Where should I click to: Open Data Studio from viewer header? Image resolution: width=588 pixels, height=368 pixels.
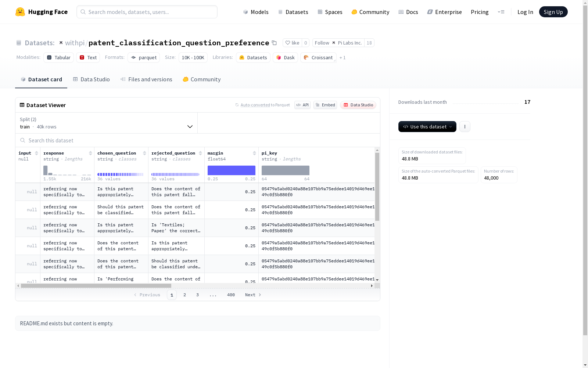pos(358,105)
